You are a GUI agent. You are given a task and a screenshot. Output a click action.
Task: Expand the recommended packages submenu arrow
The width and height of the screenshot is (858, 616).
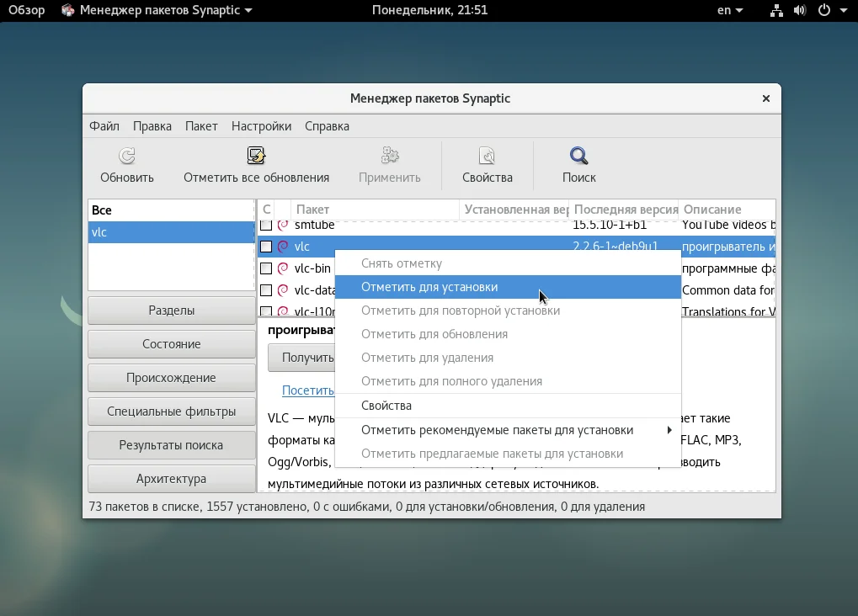coord(669,430)
